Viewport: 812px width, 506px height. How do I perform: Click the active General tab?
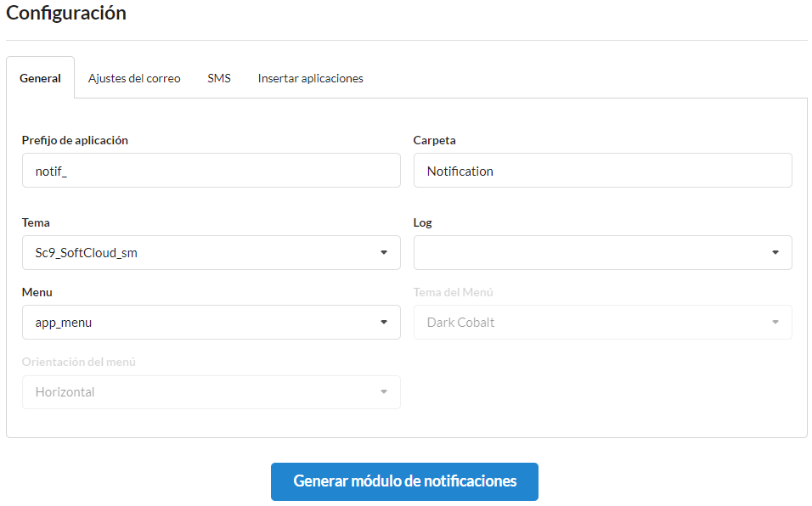pos(40,77)
